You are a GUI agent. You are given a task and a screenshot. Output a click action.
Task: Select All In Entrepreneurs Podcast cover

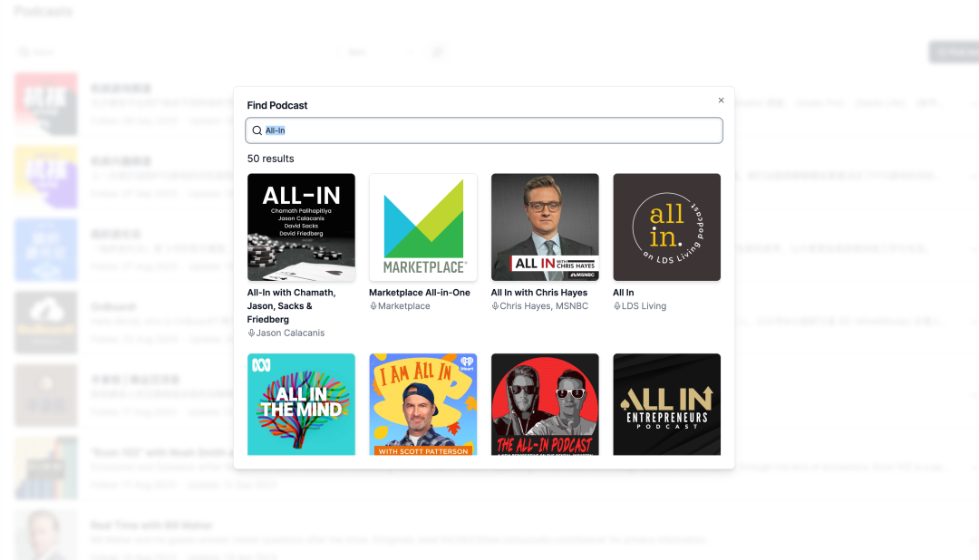[x=667, y=404]
